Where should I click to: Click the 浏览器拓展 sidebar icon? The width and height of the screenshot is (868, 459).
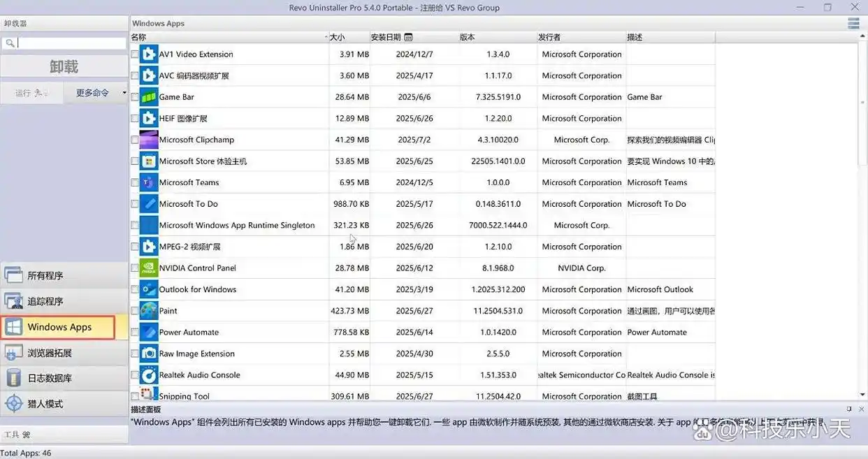click(x=13, y=353)
